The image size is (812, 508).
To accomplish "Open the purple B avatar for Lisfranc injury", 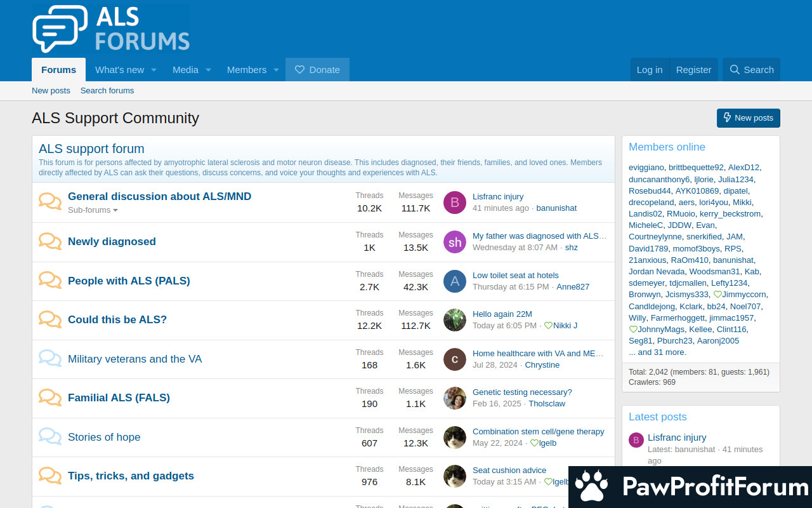I will (x=455, y=203).
